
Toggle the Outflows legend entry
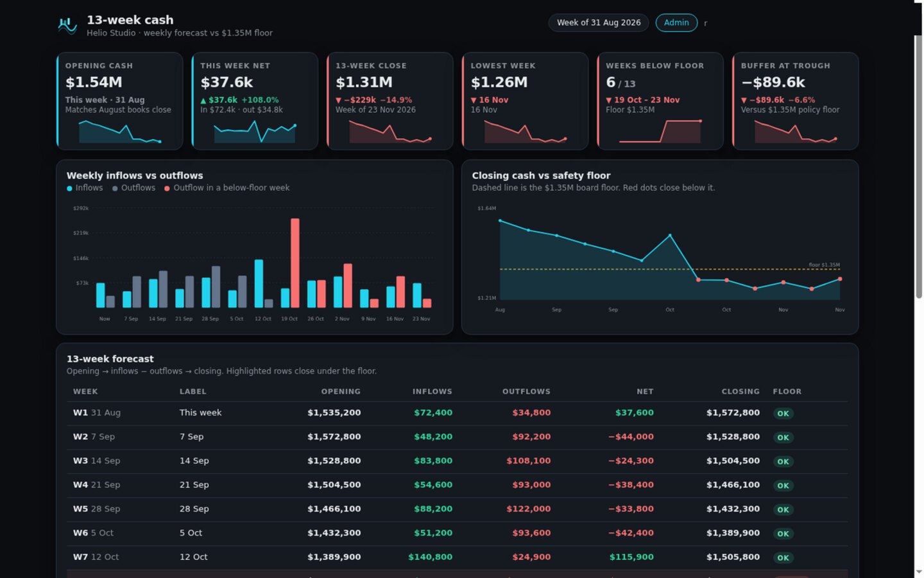(x=134, y=188)
